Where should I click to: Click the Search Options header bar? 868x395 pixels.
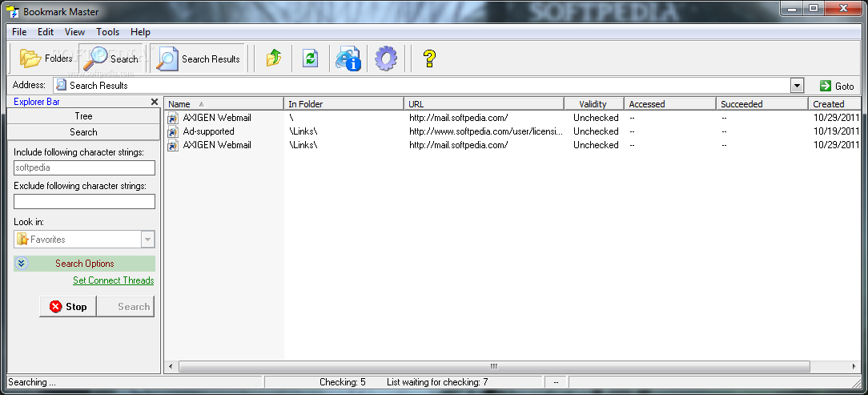click(85, 264)
